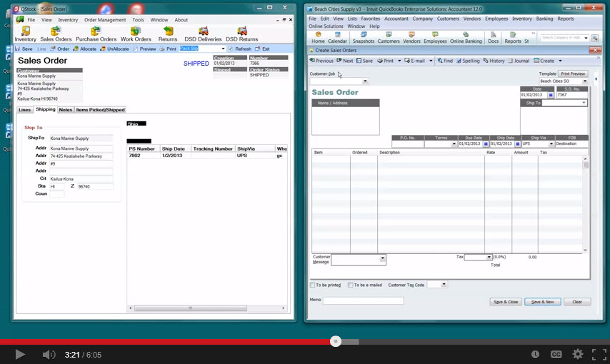Image resolution: width=610 pixels, height=364 pixels.
Task: Click Order in QStock toolbar
Action: click(59, 49)
